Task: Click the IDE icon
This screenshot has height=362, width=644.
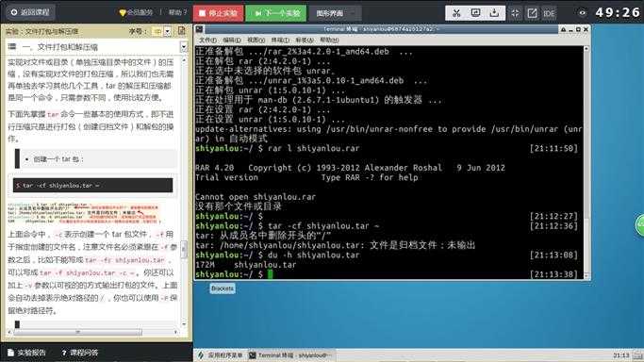Action: coord(549,13)
